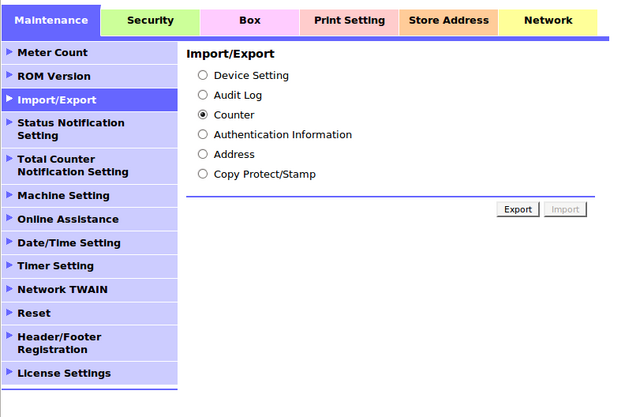Click the arrow icon beside Online Assistance
The height and width of the screenshot is (417, 640).
point(9,218)
